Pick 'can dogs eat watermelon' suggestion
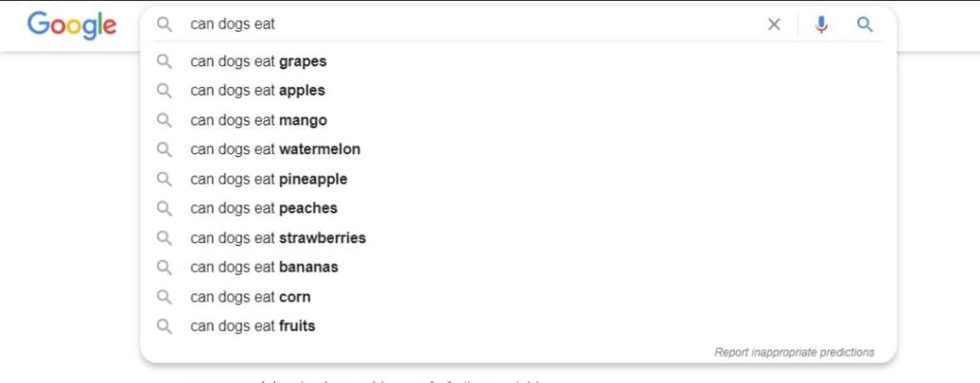 pyautogui.click(x=518, y=149)
